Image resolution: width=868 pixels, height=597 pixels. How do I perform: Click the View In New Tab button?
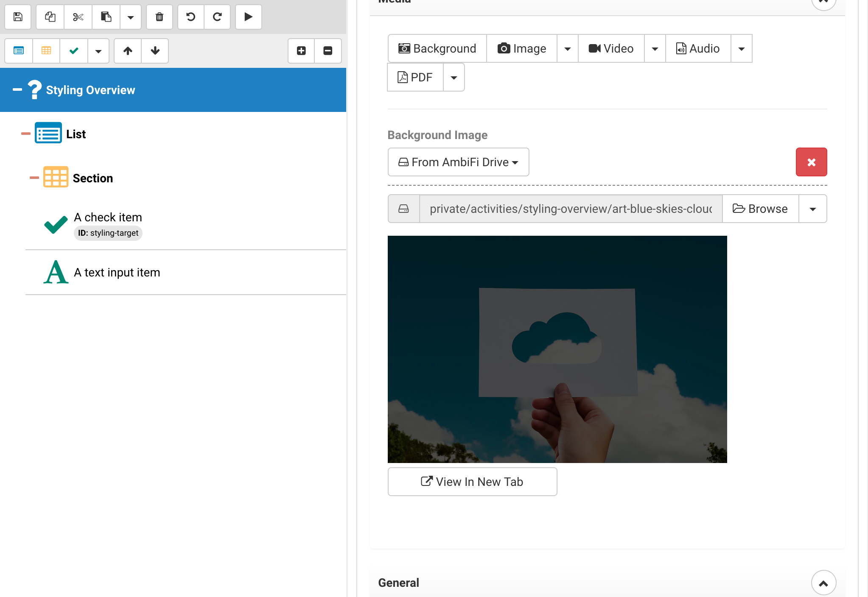(472, 482)
